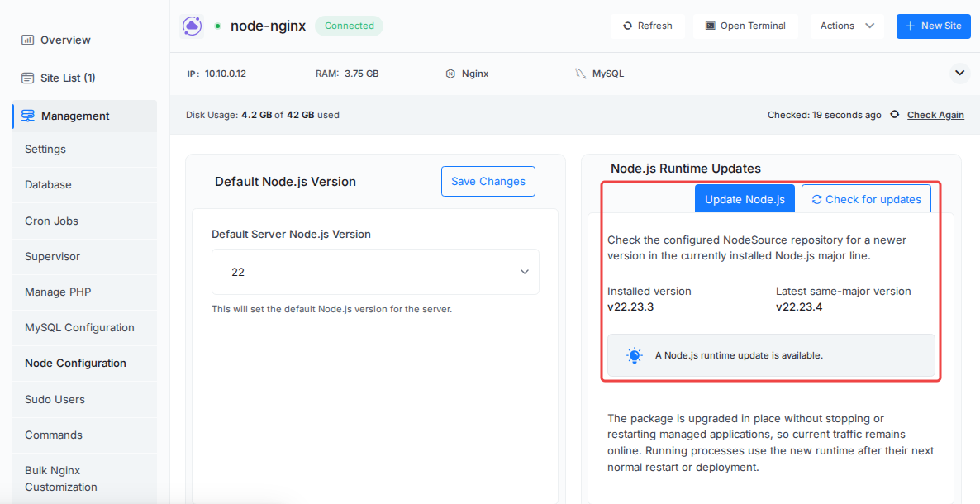
Task: Click the Check Again link
Action: (x=935, y=115)
